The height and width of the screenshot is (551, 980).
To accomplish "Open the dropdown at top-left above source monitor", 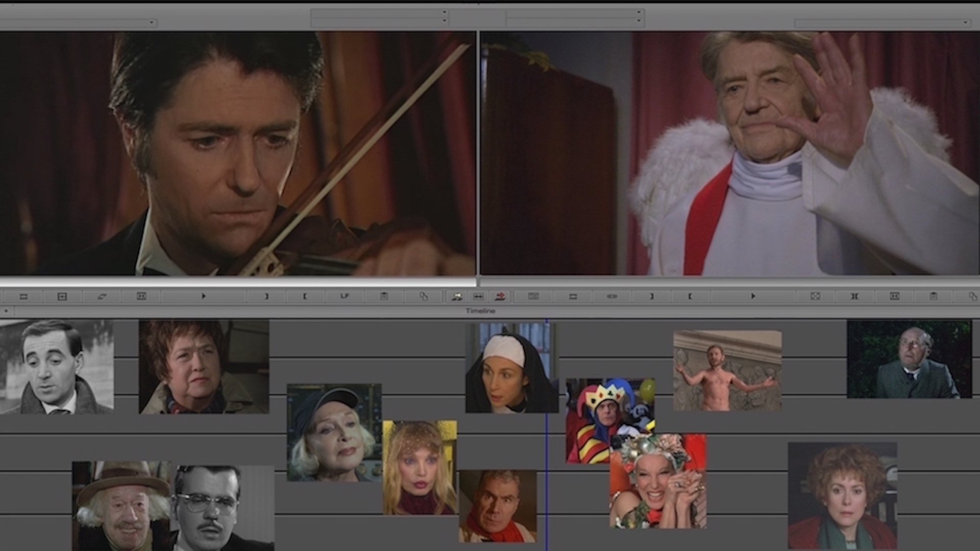I will (151, 22).
